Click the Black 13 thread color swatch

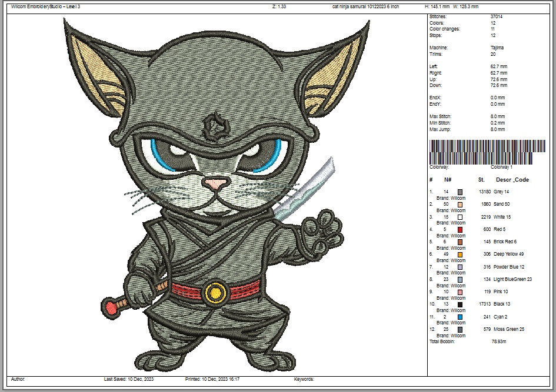(460, 304)
